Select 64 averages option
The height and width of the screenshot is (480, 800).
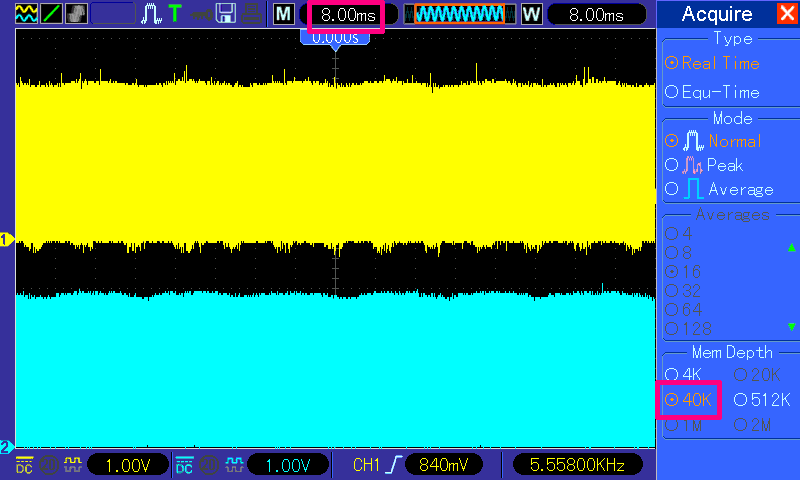[x=684, y=310]
